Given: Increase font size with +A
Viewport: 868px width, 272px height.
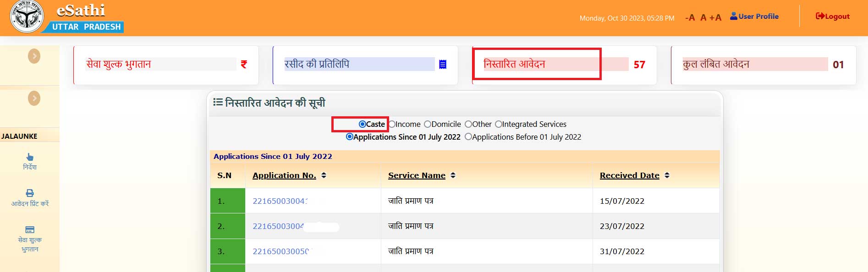Looking at the screenshot, I should click(x=715, y=17).
